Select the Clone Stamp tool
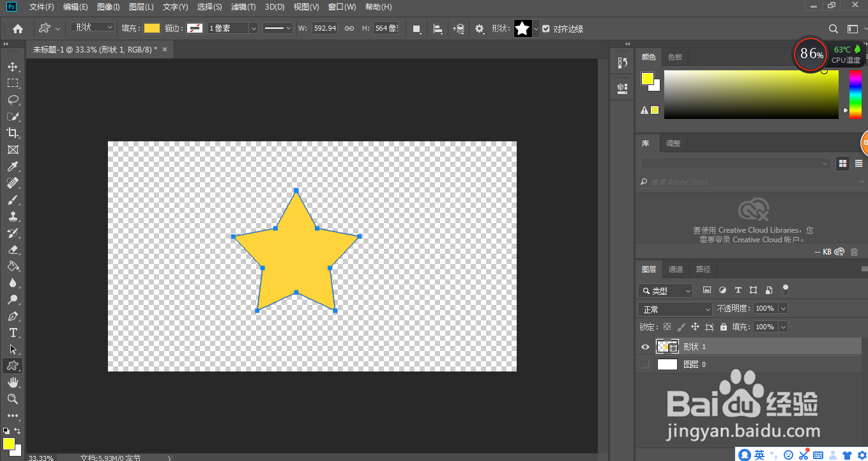This screenshot has height=461, width=868. click(13, 216)
